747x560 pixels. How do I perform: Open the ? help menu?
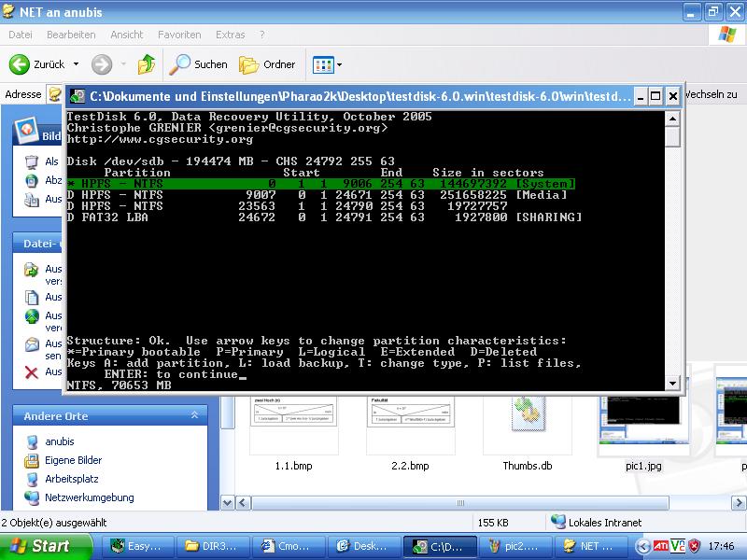click(262, 35)
